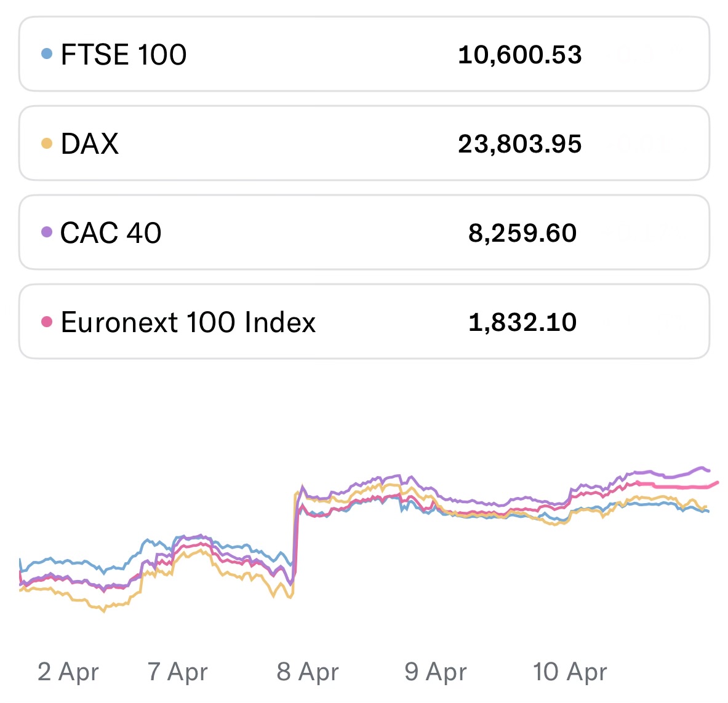The width and height of the screenshot is (728, 703).
Task: Click the pink dot by Euronext 100 Index
Action: (x=47, y=322)
